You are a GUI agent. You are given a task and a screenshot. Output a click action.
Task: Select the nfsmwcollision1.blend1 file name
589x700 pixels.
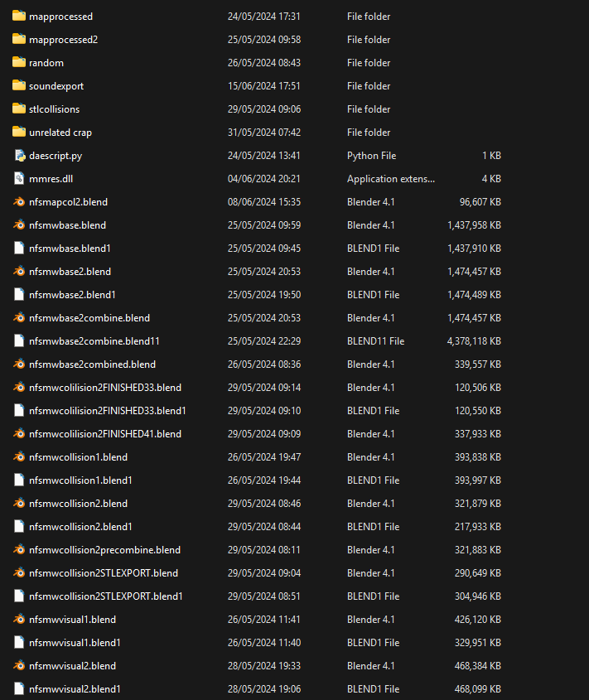(81, 480)
